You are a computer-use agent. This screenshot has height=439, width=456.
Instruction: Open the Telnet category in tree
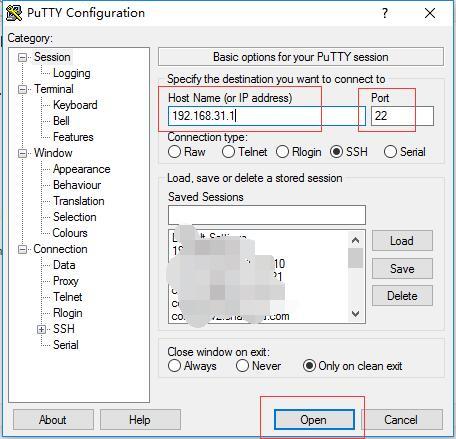pyautogui.click(x=68, y=297)
